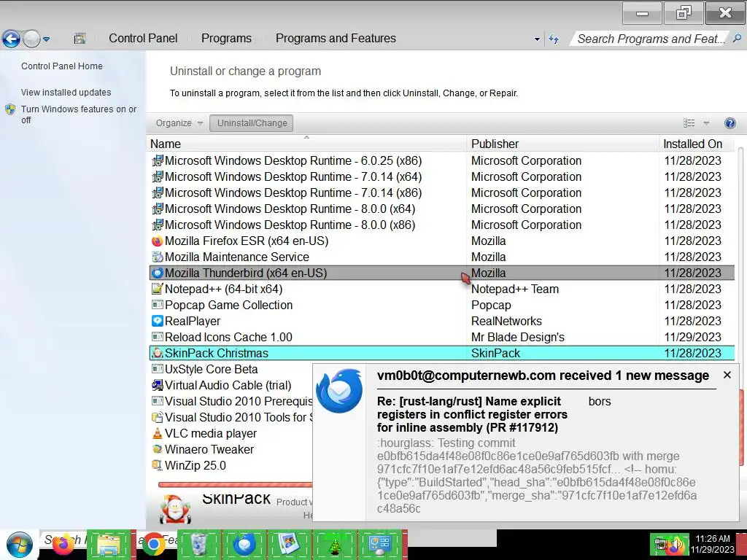Viewport: 747px width, 560px height.
Task: Sort by Name column header
Action: [x=307, y=144]
